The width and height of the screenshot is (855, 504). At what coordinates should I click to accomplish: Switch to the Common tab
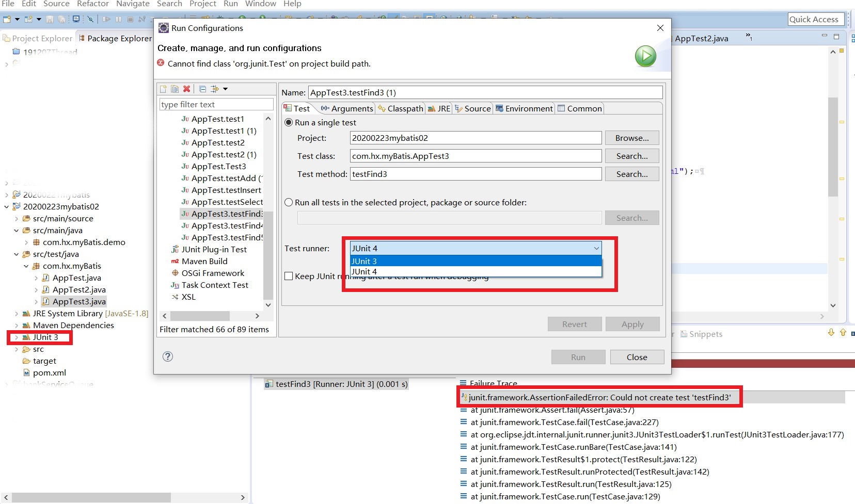pyautogui.click(x=579, y=108)
